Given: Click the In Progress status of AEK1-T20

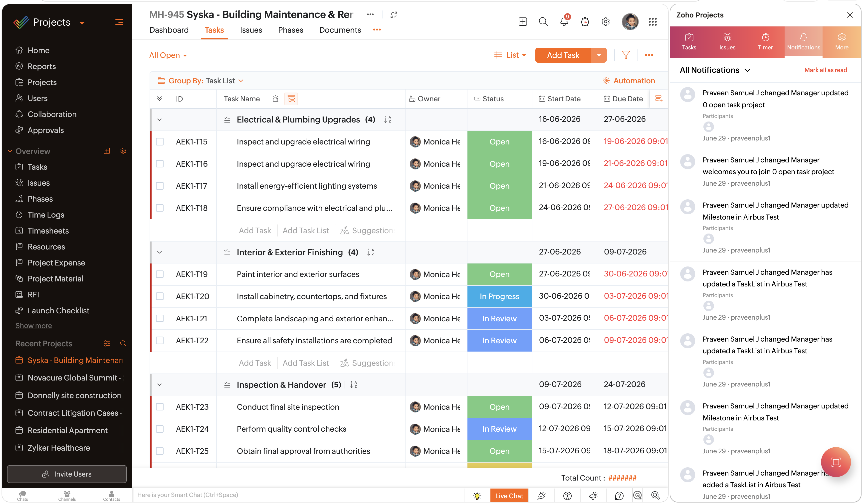Looking at the screenshot, I should [x=500, y=296].
